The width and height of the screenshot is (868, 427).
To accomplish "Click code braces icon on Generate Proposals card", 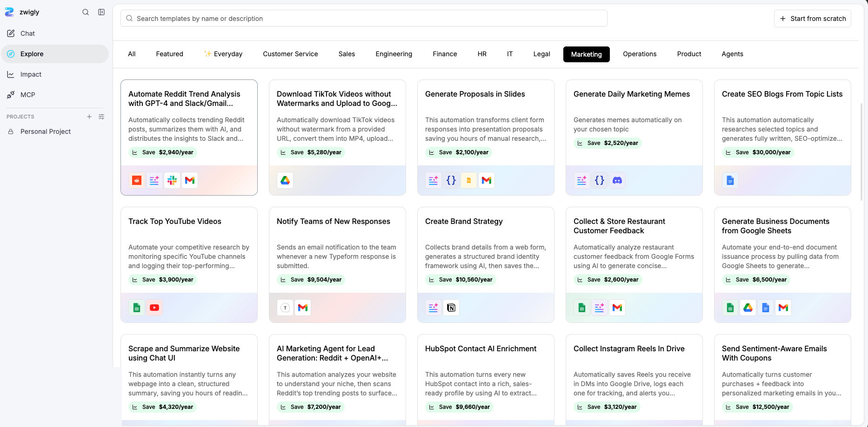I will click(x=451, y=180).
